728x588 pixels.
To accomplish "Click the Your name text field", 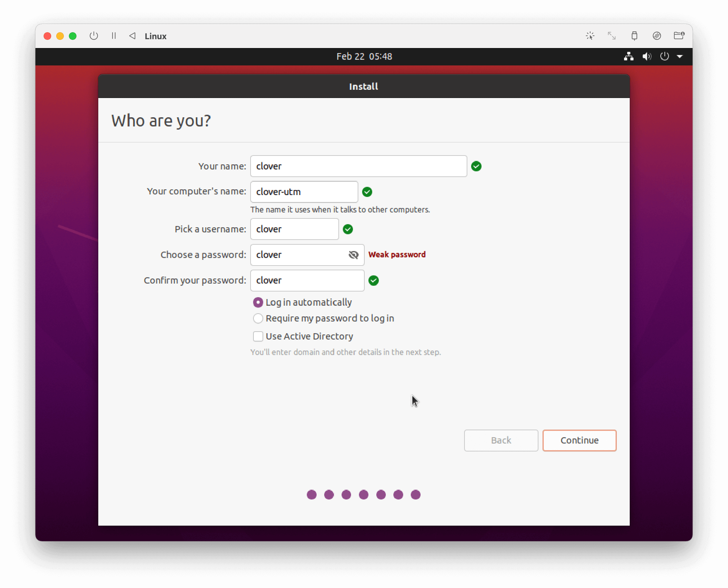I will 358,166.
